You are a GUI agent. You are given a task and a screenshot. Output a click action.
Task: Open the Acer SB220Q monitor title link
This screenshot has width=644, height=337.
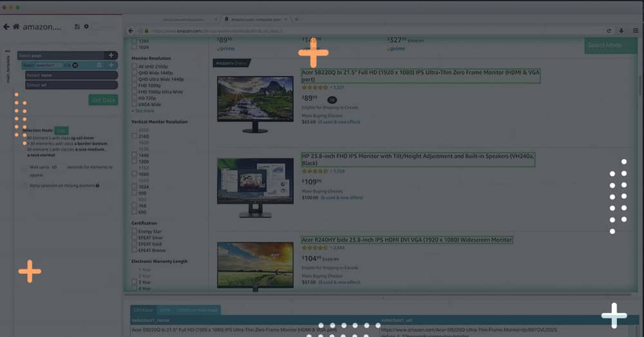tap(421, 75)
